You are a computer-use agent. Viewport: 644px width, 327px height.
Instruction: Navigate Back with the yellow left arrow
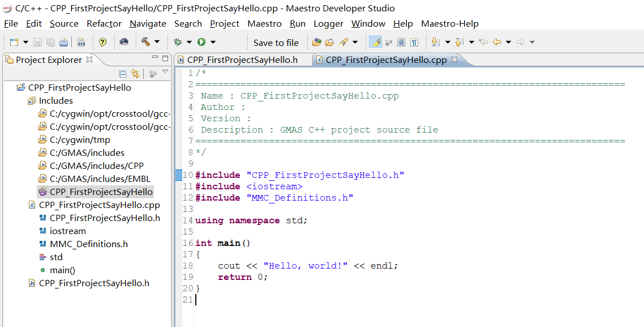pyautogui.click(x=497, y=42)
